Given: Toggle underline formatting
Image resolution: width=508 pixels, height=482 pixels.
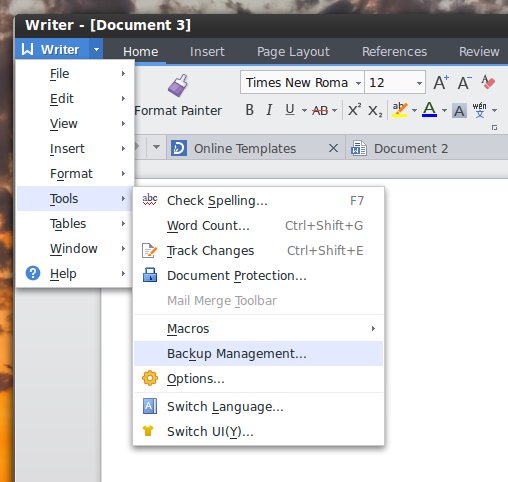Looking at the screenshot, I should [x=290, y=110].
